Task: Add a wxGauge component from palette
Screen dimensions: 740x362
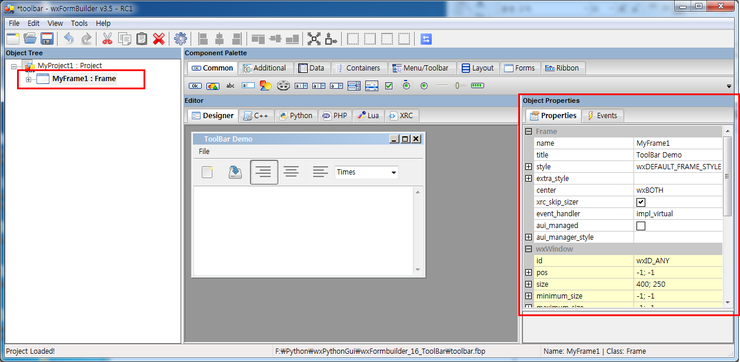Action: pos(477,86)
